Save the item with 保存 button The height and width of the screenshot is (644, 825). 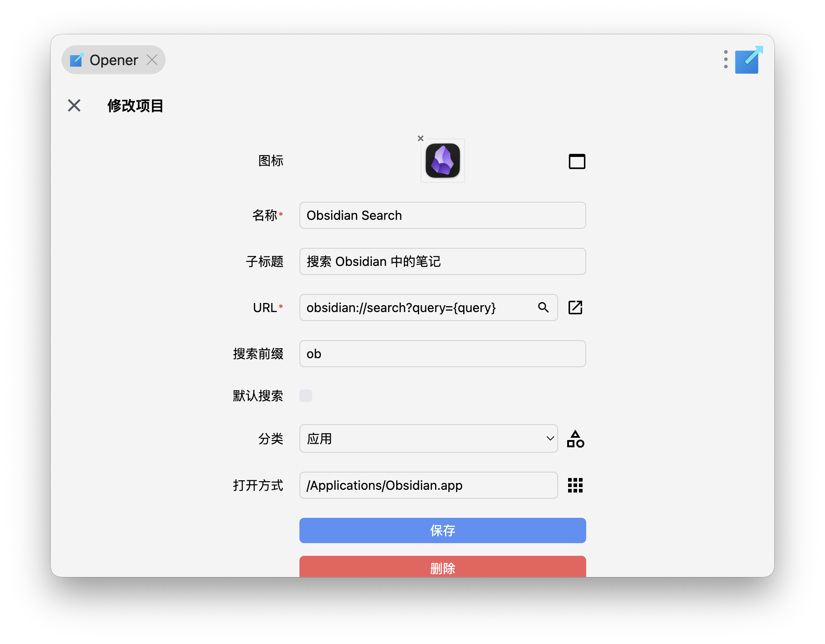[442, 530]
